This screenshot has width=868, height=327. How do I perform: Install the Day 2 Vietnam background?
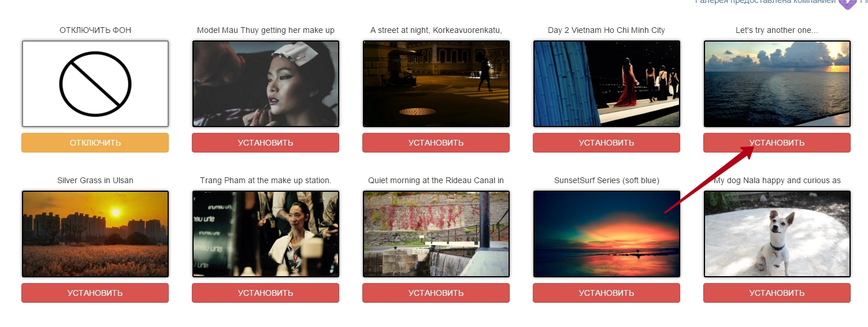607,143
